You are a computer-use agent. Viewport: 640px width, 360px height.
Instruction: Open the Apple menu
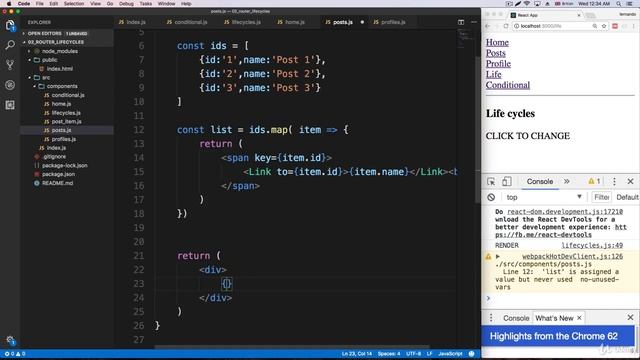9,4
